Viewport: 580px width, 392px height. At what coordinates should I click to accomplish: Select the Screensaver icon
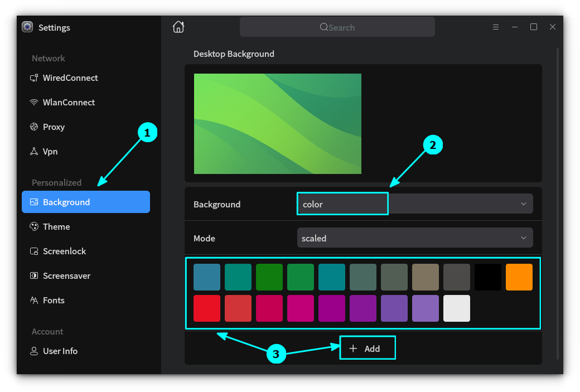[33, 275]
